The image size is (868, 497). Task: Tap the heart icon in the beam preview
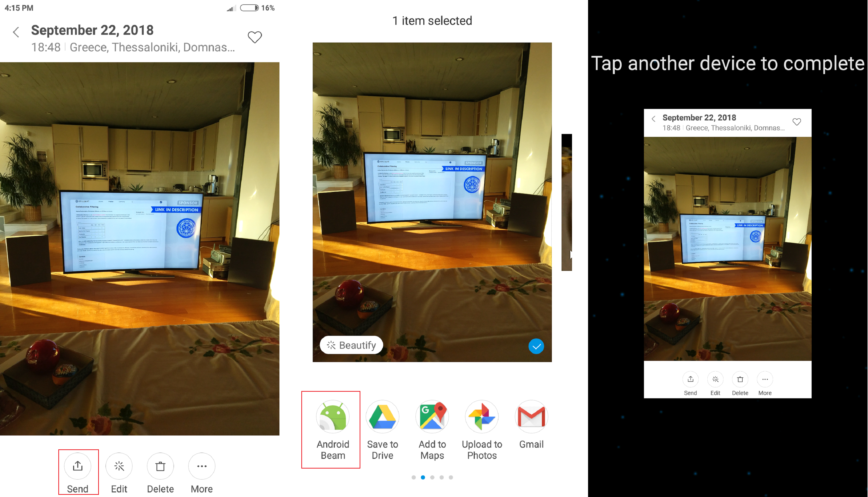pyautogui.click(x=797, y=122)
